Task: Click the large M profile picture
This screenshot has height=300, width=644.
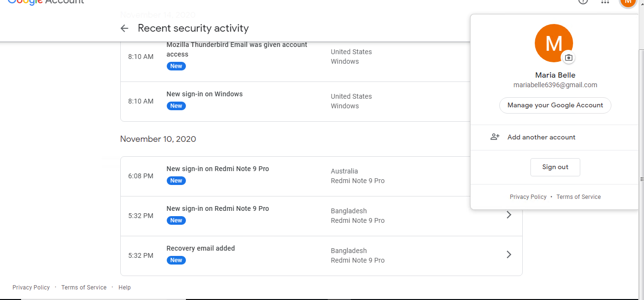Action: (x=553, y=43)
